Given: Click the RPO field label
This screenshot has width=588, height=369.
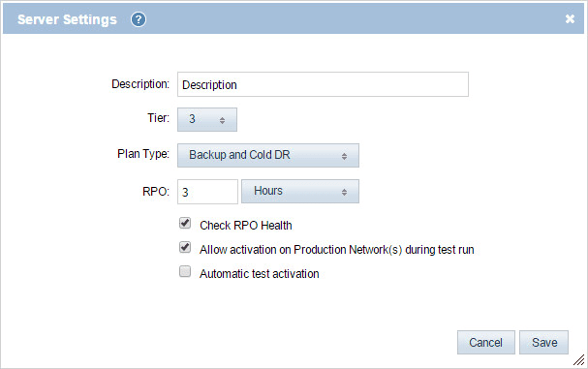Looking at the screenshot, I should point(156,191).
